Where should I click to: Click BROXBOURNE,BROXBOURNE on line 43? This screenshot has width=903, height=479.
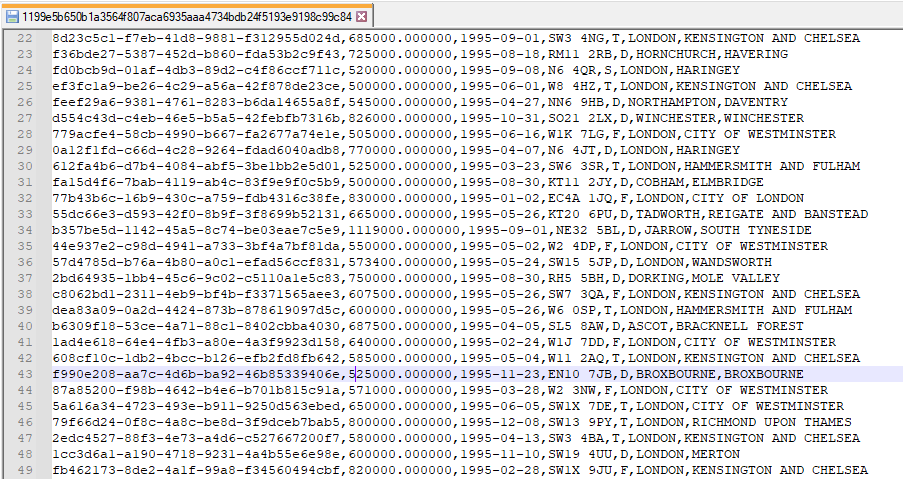point(720,374)
